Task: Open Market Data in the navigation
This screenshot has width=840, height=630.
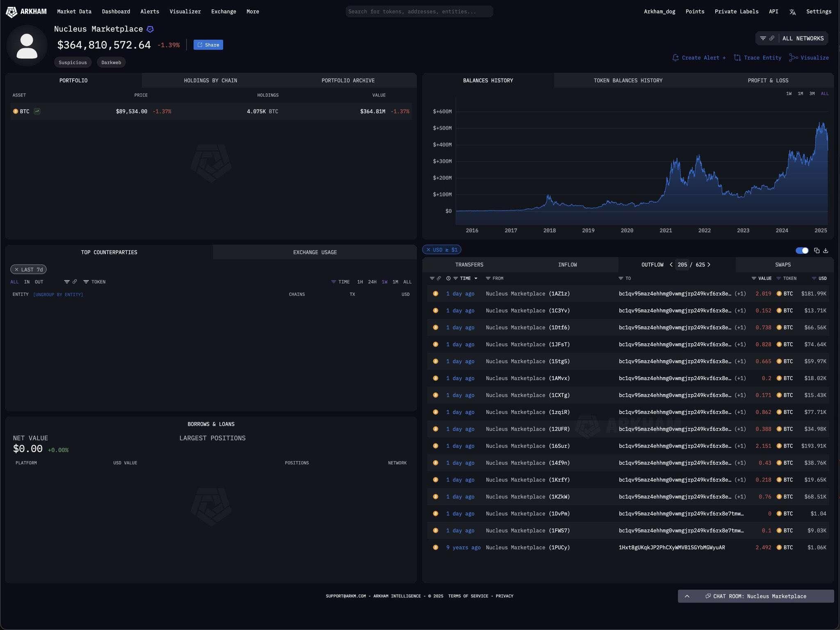Action: click(74, 11)
